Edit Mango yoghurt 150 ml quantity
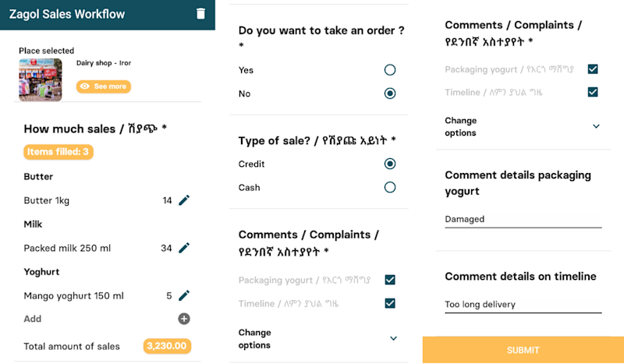Viewport: 624px width, 364px height. tap(184, 295)
